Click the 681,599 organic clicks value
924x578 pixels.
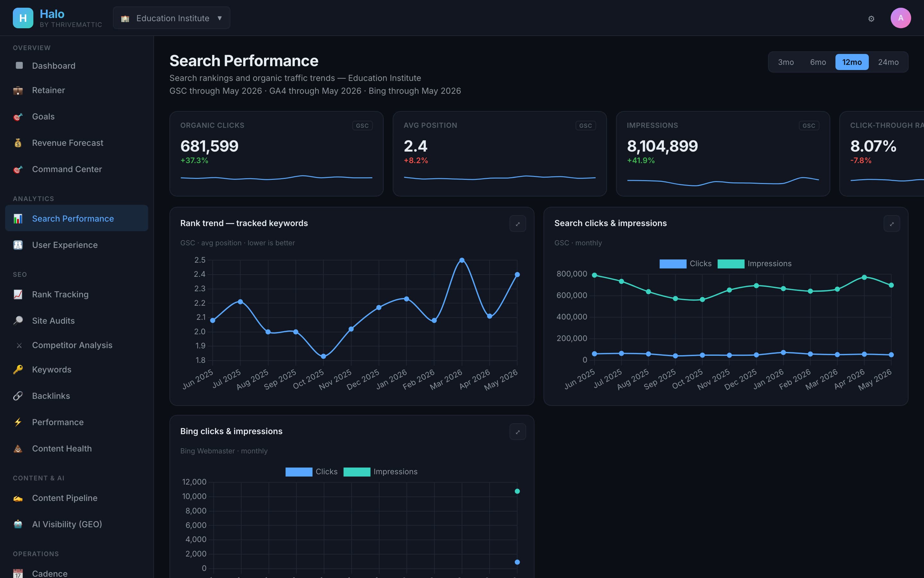[209, 146]
